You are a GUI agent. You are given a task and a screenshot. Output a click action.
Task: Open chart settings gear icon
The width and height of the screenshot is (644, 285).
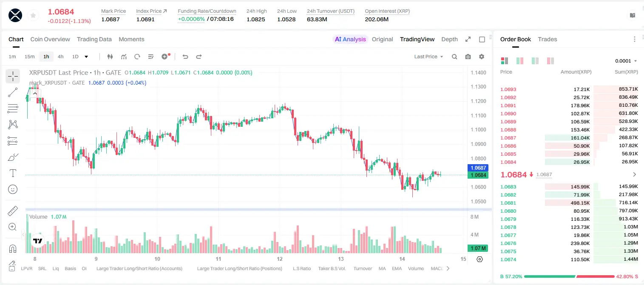tap(482, 57)
